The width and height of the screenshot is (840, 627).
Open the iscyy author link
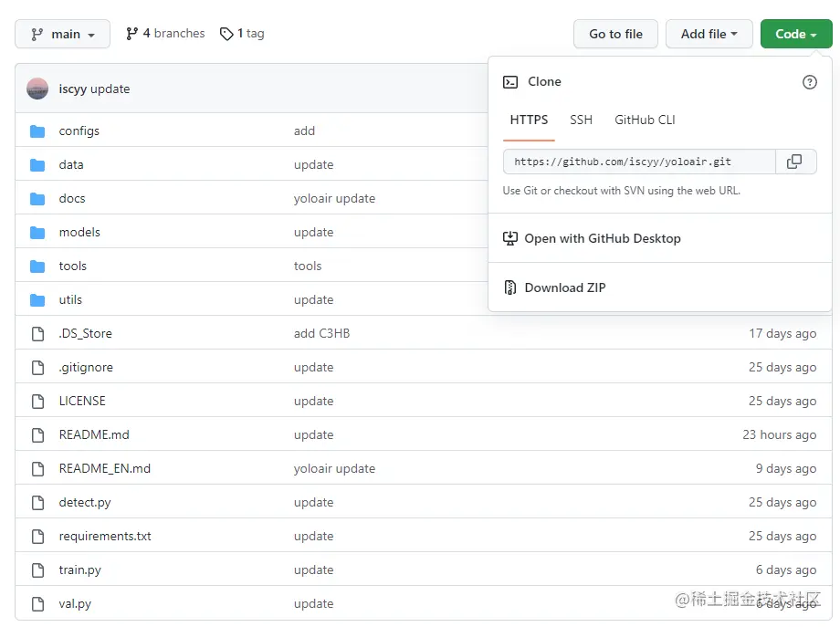point(72,89)
